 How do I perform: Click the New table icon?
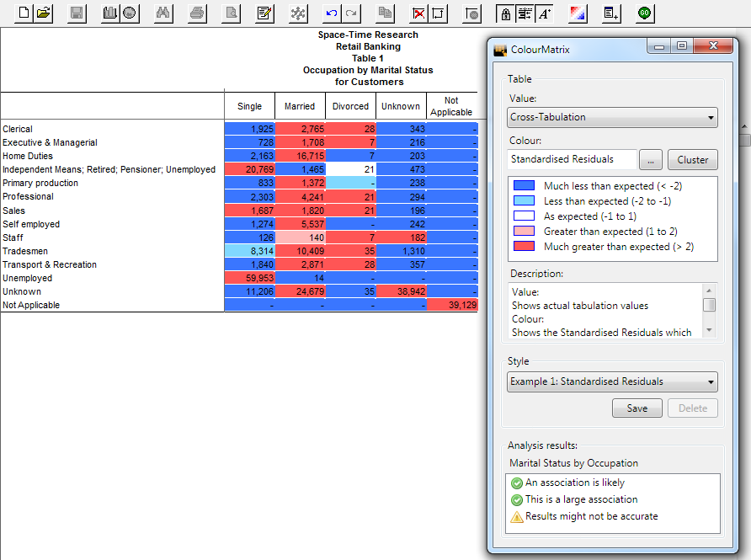pos(24,13)
